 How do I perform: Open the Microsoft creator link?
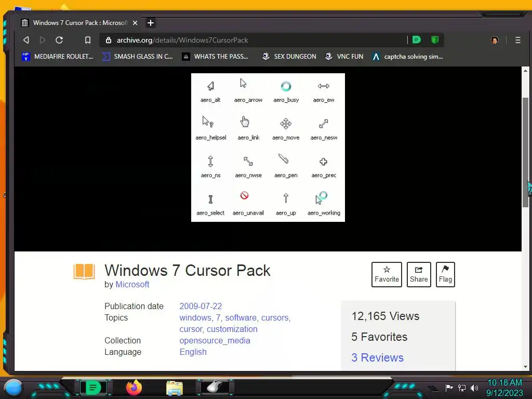[x=132, y=284]
